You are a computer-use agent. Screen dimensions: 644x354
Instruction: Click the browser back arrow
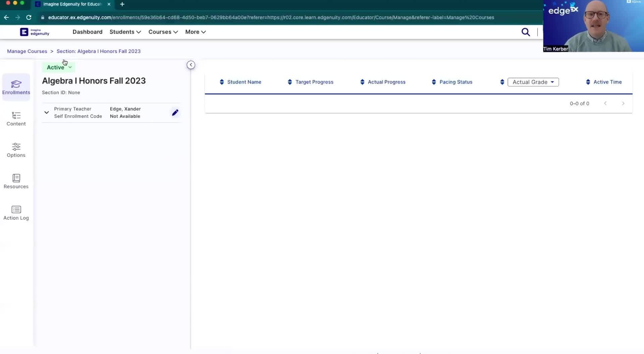tap(6, 17)
